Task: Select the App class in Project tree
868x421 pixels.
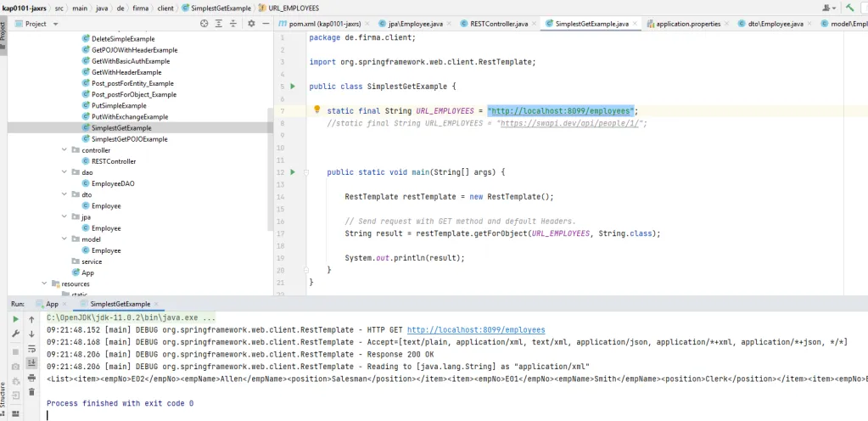Action: click(x=87, y=272)
